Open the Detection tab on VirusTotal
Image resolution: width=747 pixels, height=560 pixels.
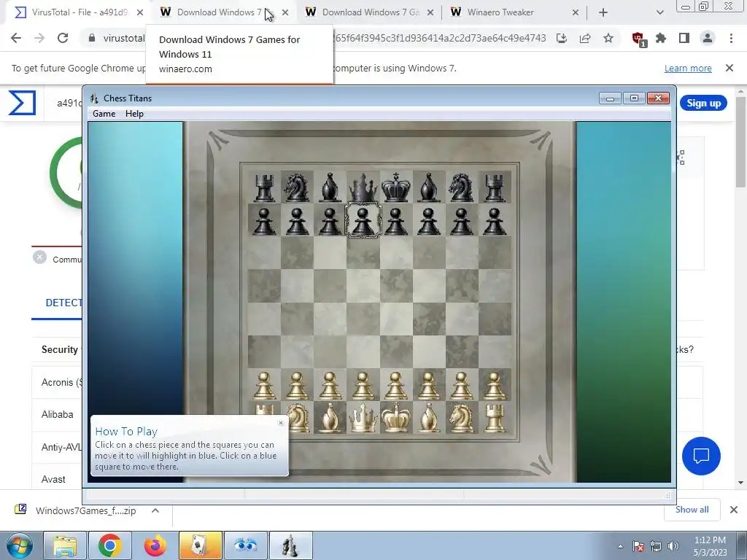tap(63, 303)
